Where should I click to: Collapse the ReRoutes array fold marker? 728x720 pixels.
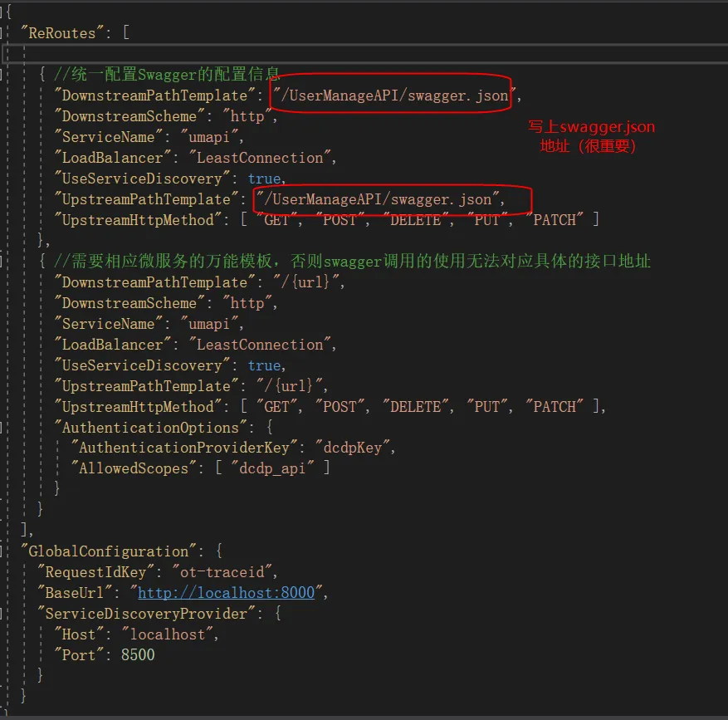(2, 33)
